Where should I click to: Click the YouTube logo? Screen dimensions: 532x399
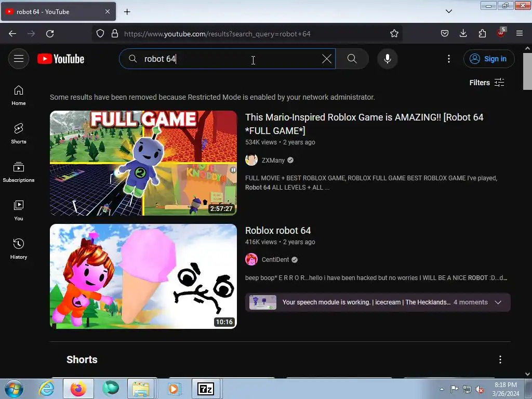(x=61, y=59)
